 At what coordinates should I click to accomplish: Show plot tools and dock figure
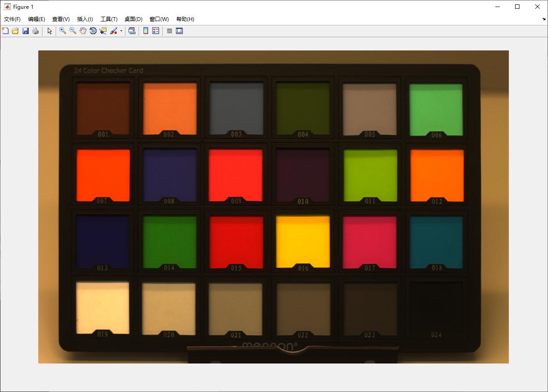[179, 31]
